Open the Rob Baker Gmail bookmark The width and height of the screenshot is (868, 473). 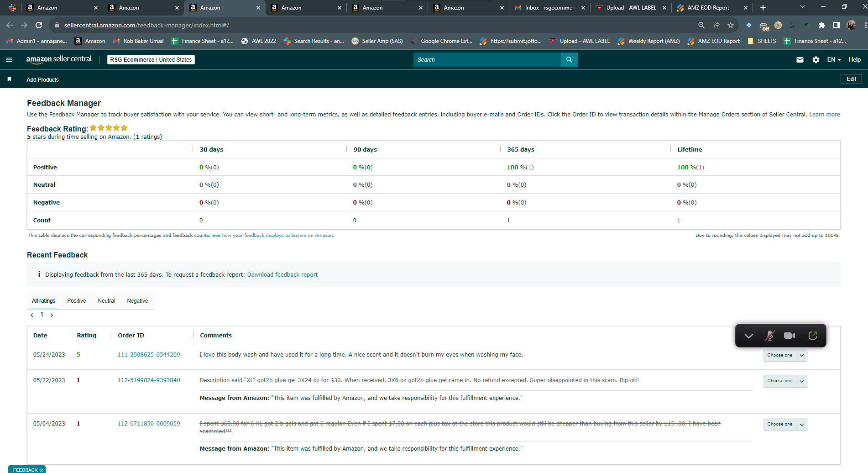point(138,41)
